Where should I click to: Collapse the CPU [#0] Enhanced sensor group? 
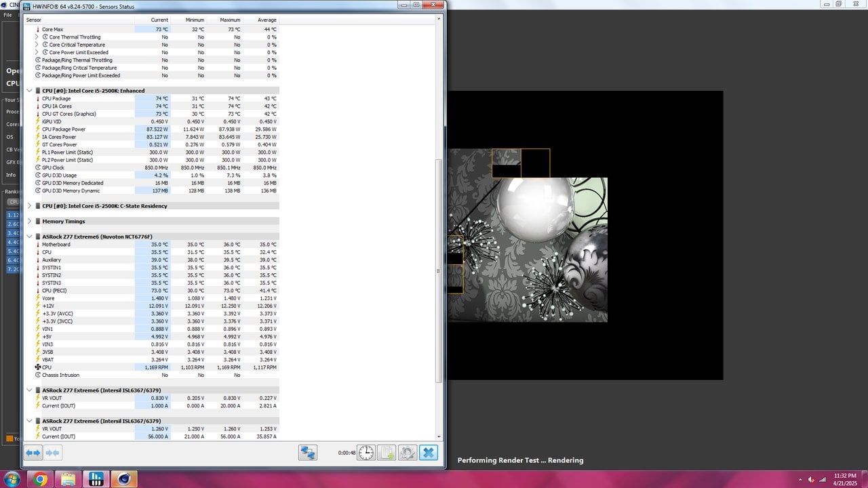point(29,91)
